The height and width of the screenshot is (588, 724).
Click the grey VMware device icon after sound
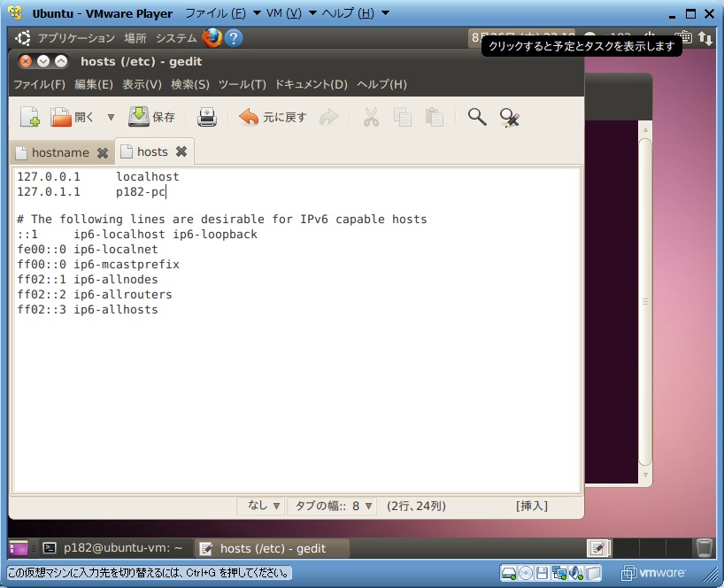[594, 573]
